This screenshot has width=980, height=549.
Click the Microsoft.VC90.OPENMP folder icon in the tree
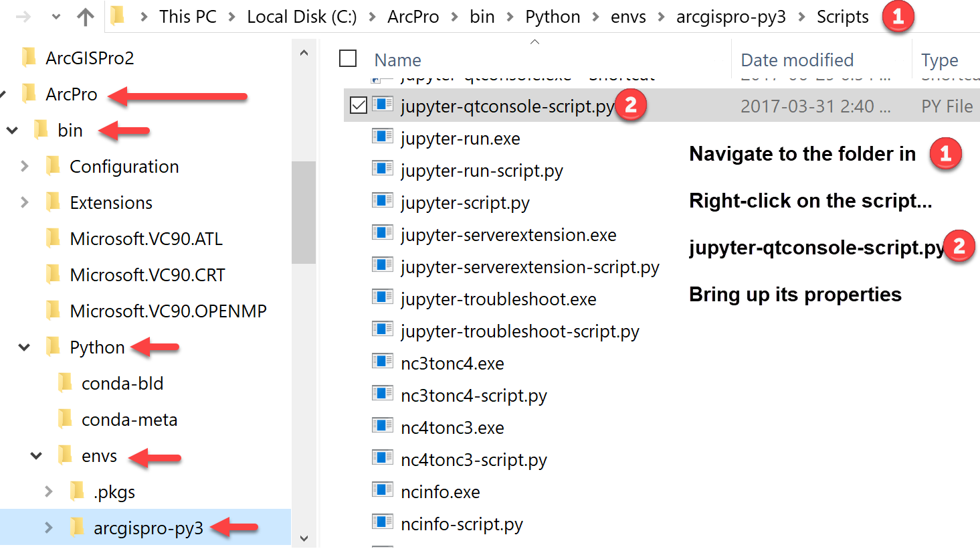53,311
